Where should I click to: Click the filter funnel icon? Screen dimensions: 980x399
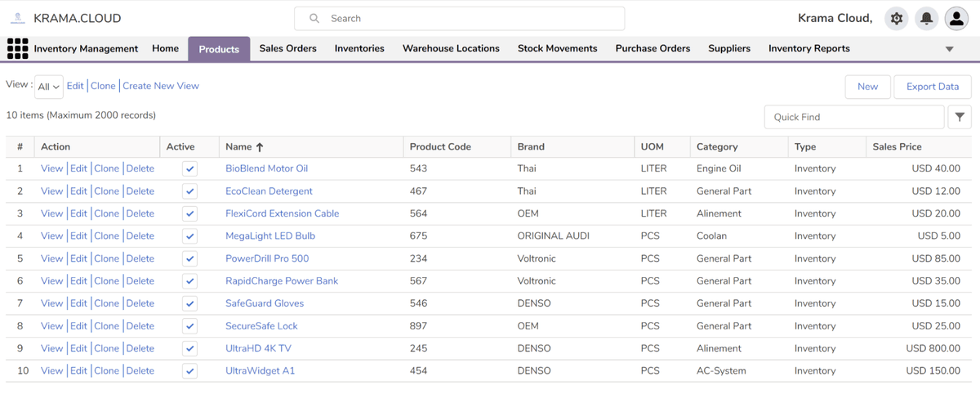(x=960, y=117)
